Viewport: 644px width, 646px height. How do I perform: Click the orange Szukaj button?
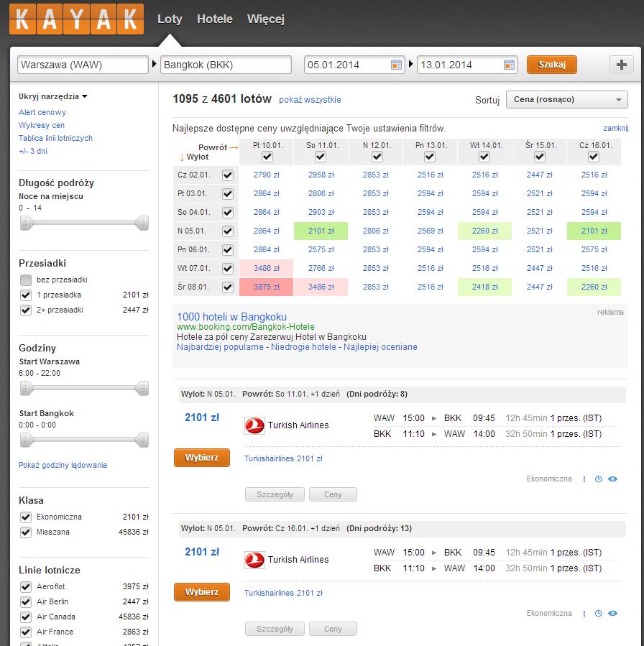pyautogui.click(x=552, y=65)
